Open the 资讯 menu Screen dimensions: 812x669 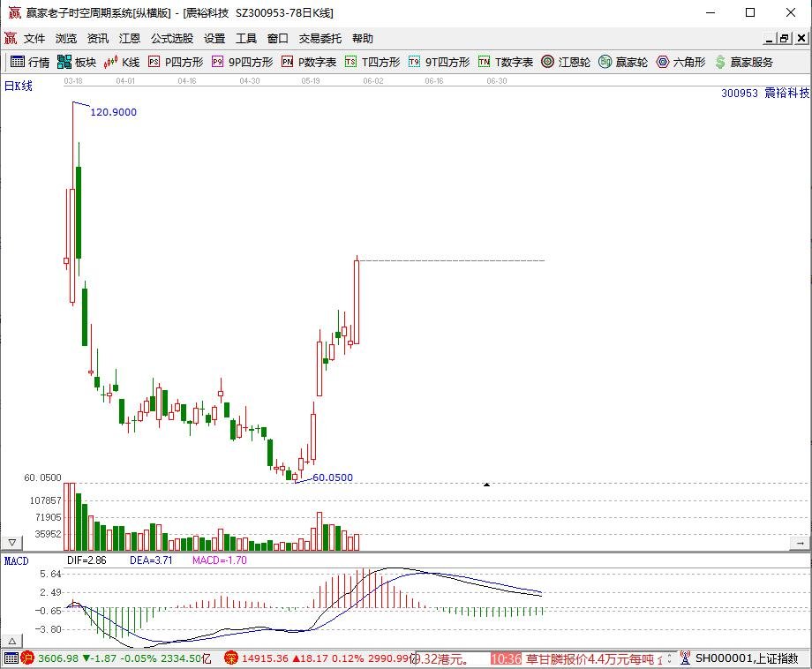(x=98, y=38)
